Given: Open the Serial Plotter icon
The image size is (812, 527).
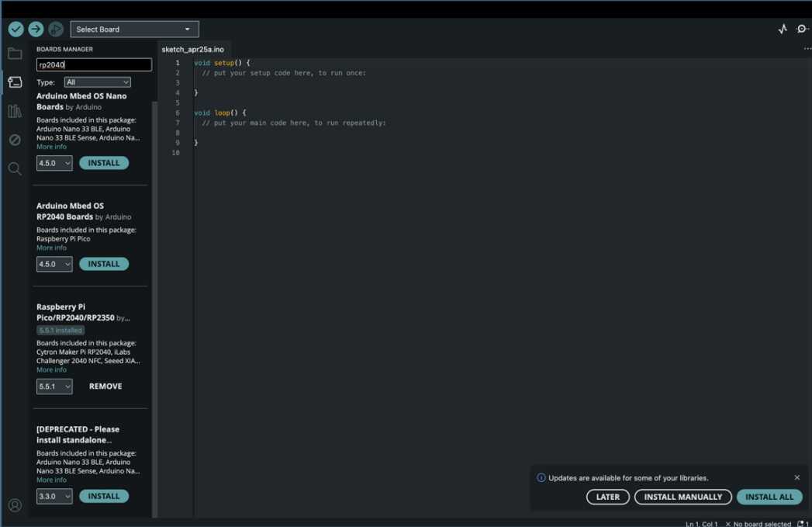Looking at the screenshot, I should tap(783, 29).
